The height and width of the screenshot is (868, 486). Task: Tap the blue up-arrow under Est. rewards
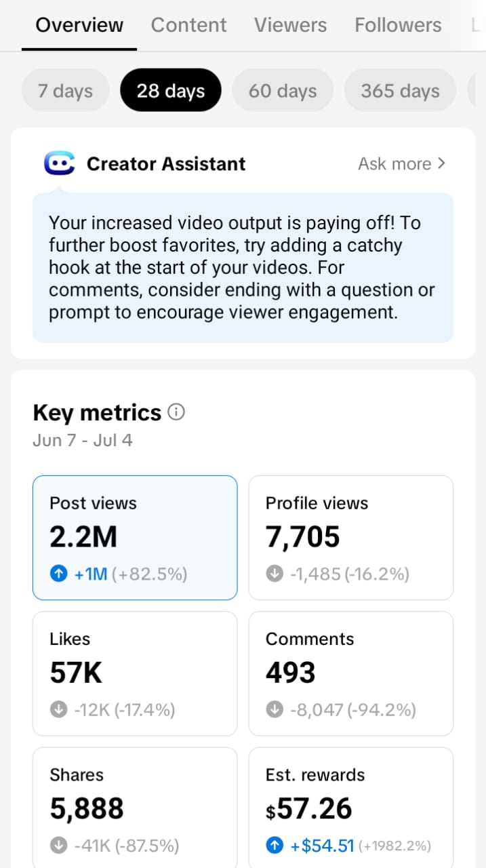point(275,846)
